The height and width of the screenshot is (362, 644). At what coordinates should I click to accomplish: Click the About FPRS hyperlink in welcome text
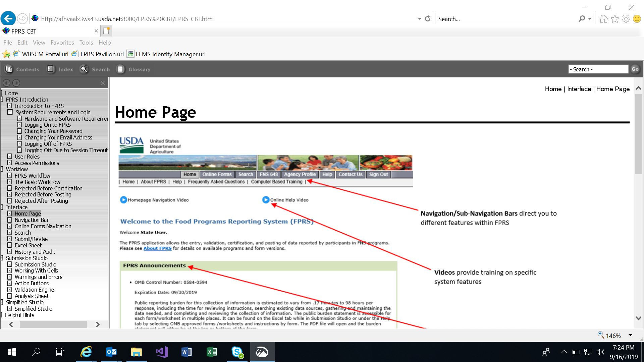[x=157, y=248]
